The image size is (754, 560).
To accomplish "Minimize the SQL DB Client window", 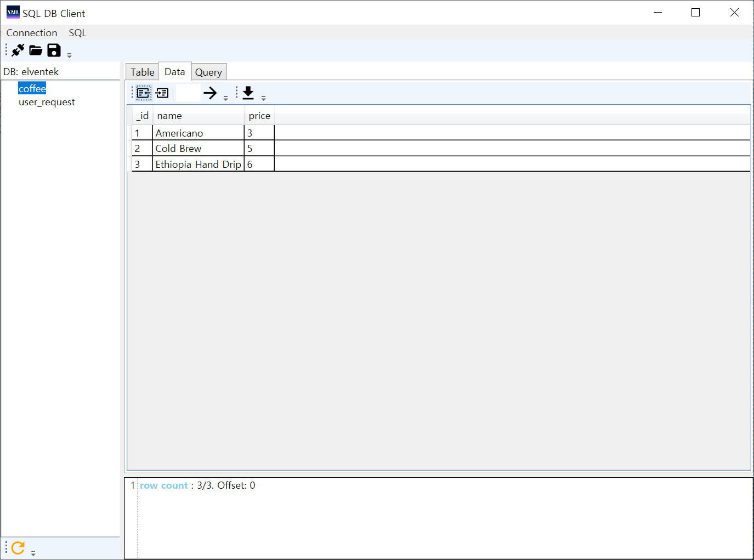I will point(658,13).
